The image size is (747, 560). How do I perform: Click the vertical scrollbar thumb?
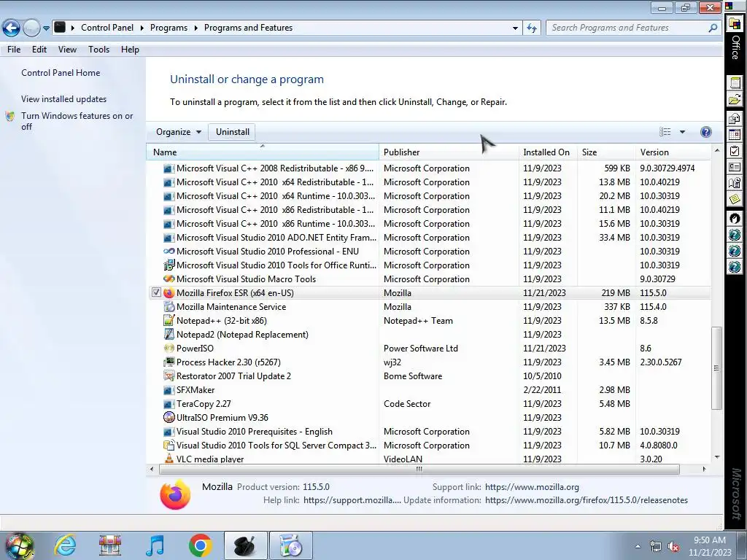point(716,368)
